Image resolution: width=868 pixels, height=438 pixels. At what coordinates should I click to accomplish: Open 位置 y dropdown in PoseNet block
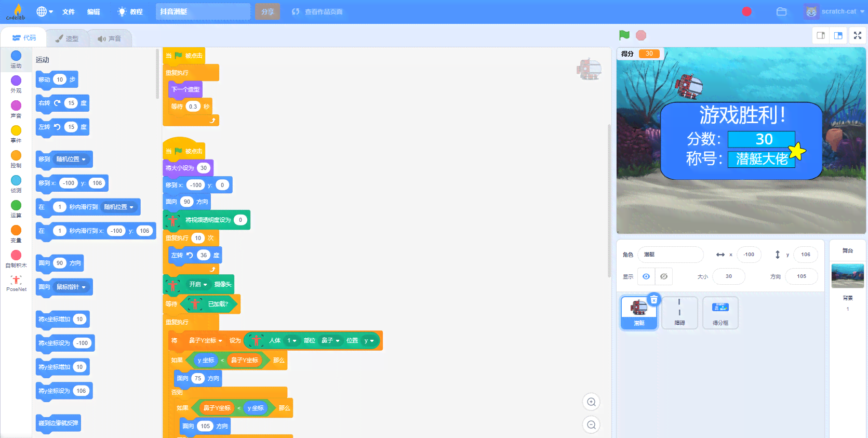[x=369, y=341]
